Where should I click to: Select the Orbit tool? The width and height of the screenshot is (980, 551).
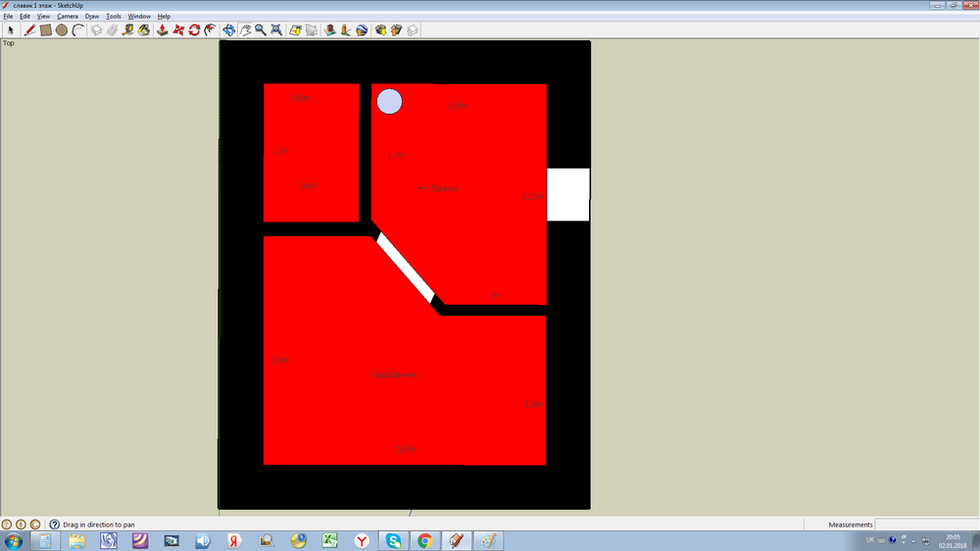click(x=229, y=30)
